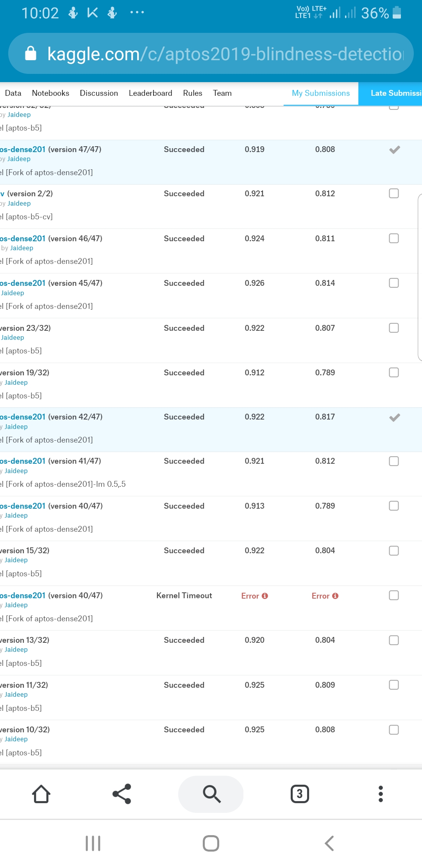This screenshot has height=868, width=422.
Task: Tap the browser search icon
Action: click(211, 794)
